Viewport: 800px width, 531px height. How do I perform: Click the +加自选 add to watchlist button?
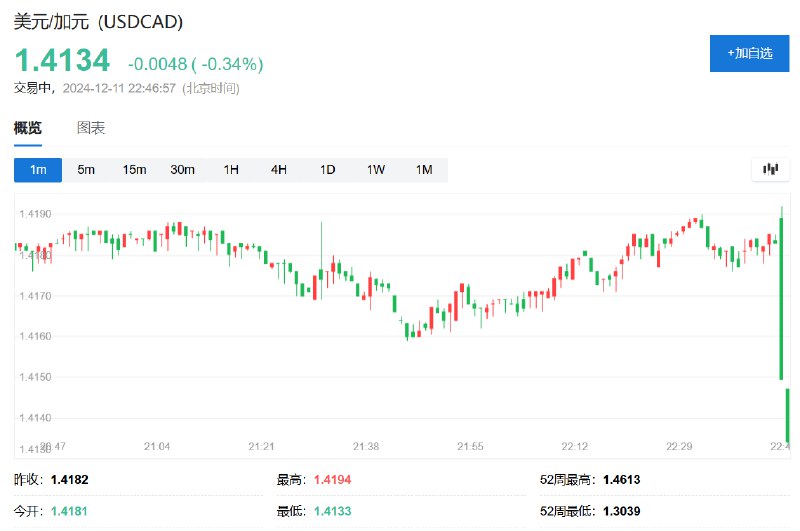[x=749, y=54]
